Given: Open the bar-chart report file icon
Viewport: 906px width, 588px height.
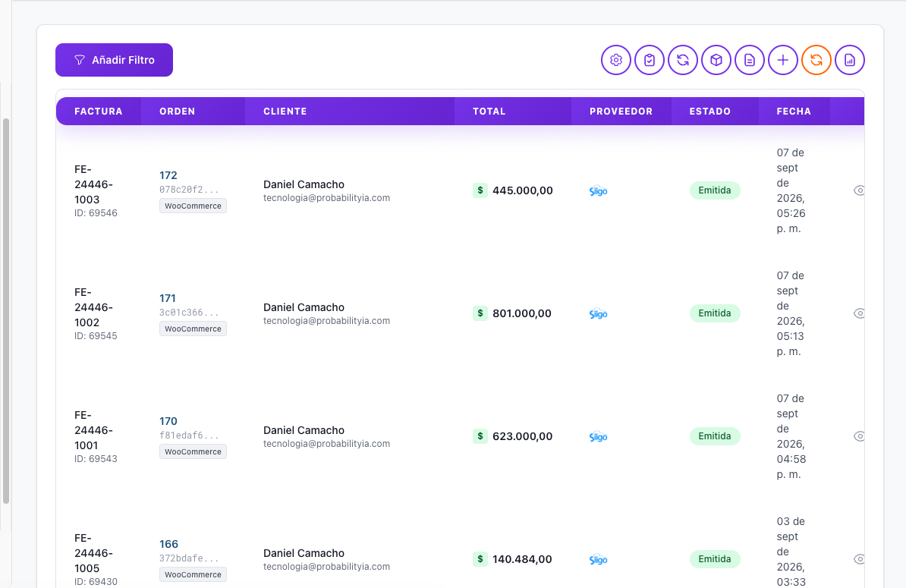Looking at the screenshot, I should click(x=850, y=60).
